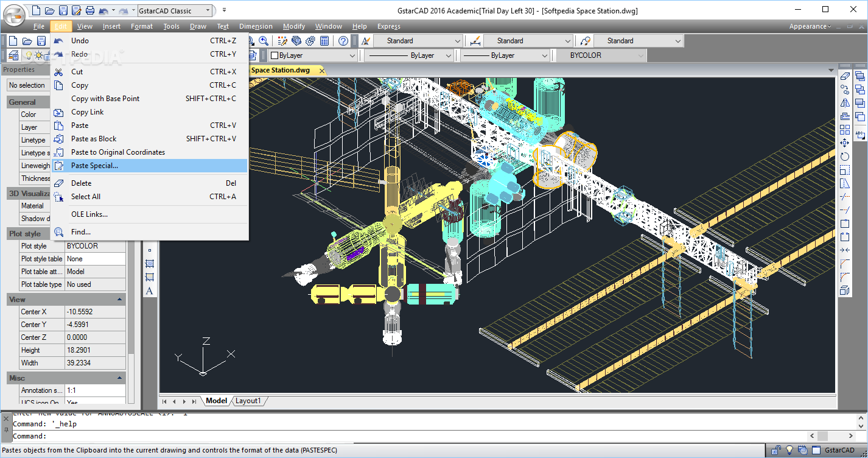
Task: Click the Zoom previous magnifier icon
Action: 264,41
